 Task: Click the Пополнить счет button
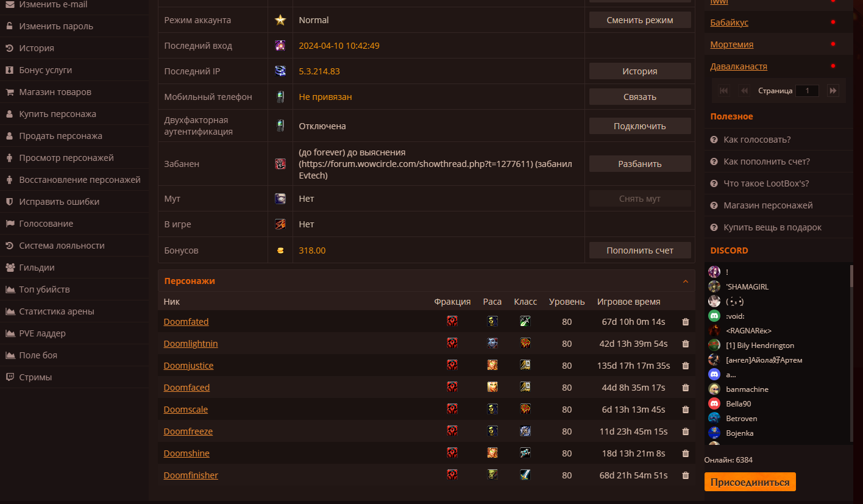pos(640,250)
